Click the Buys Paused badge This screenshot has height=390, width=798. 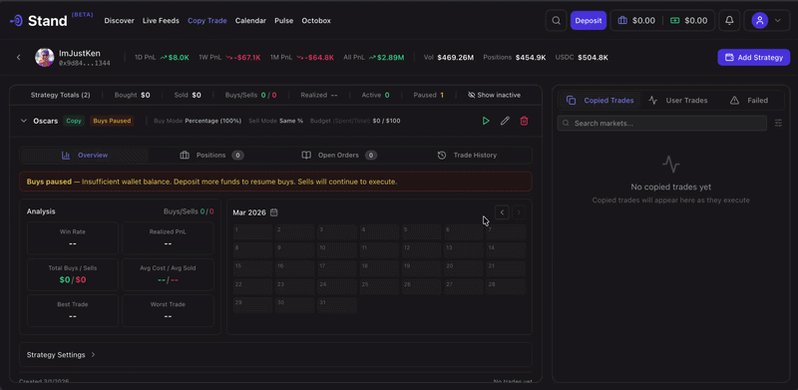coord(112,121)
